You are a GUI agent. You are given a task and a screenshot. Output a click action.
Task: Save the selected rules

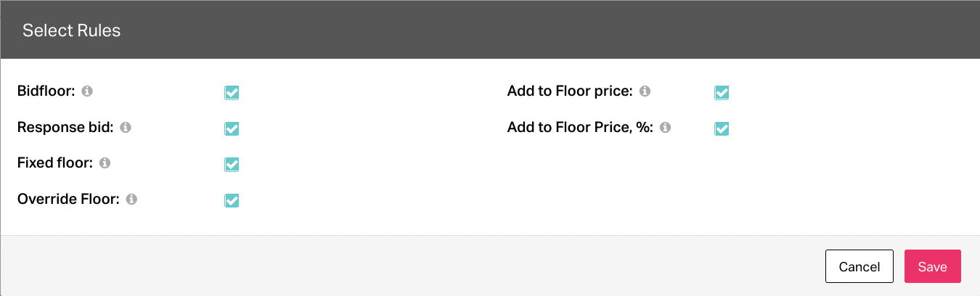point(932,266)
